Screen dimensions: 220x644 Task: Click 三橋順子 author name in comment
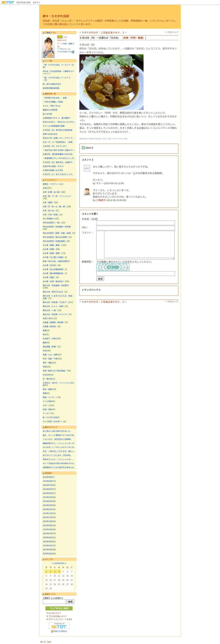point(101,200)
